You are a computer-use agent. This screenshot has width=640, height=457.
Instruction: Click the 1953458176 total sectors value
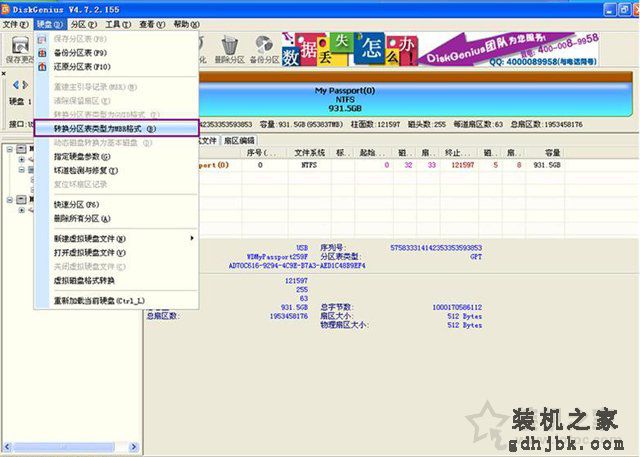click(289, 316)
